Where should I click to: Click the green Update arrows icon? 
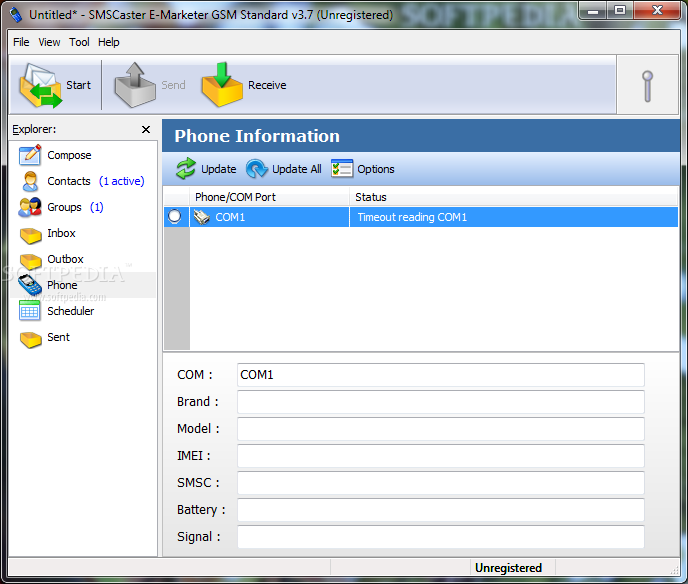click(x=186, y=168)
